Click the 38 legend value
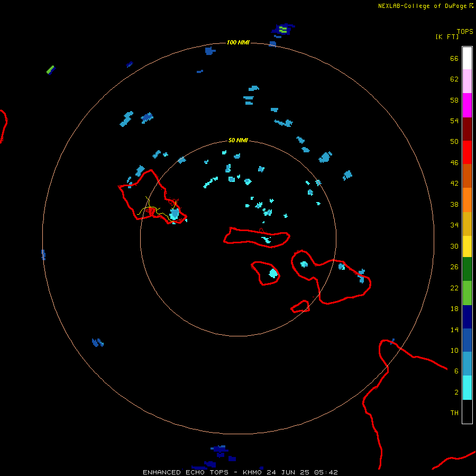 454,205
